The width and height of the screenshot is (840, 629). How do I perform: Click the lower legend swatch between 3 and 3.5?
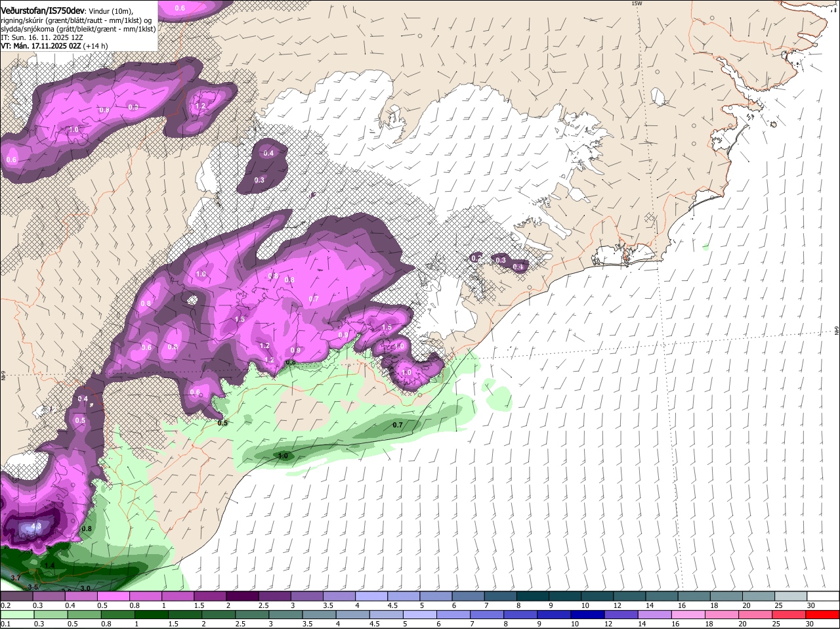pyautogui.click(x=287, y=615)
